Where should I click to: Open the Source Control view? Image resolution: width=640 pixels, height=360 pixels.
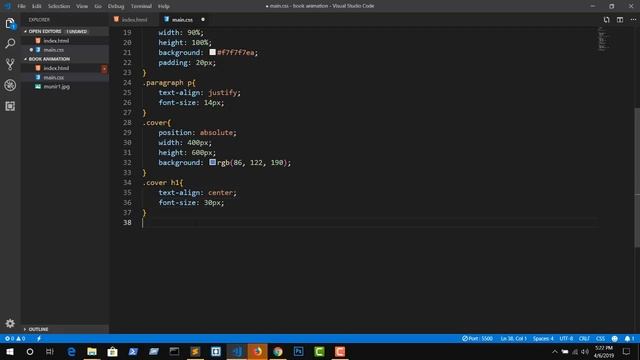(x=10, y=64)
